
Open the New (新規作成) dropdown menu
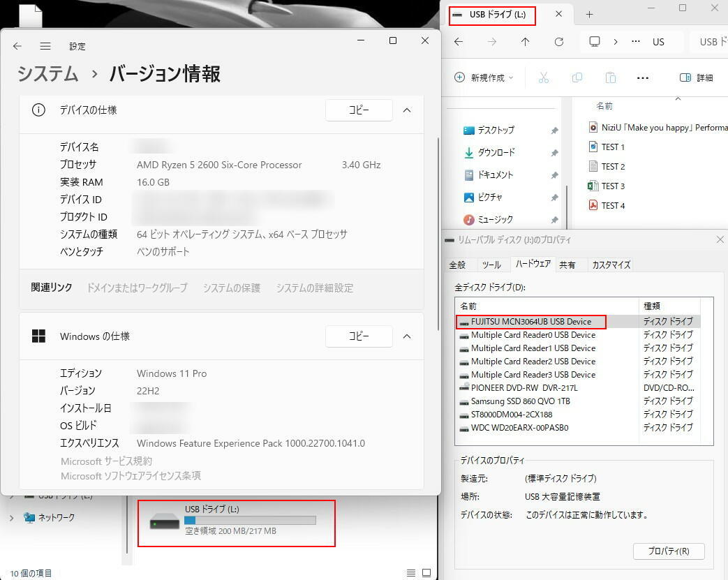click(484, 77)
